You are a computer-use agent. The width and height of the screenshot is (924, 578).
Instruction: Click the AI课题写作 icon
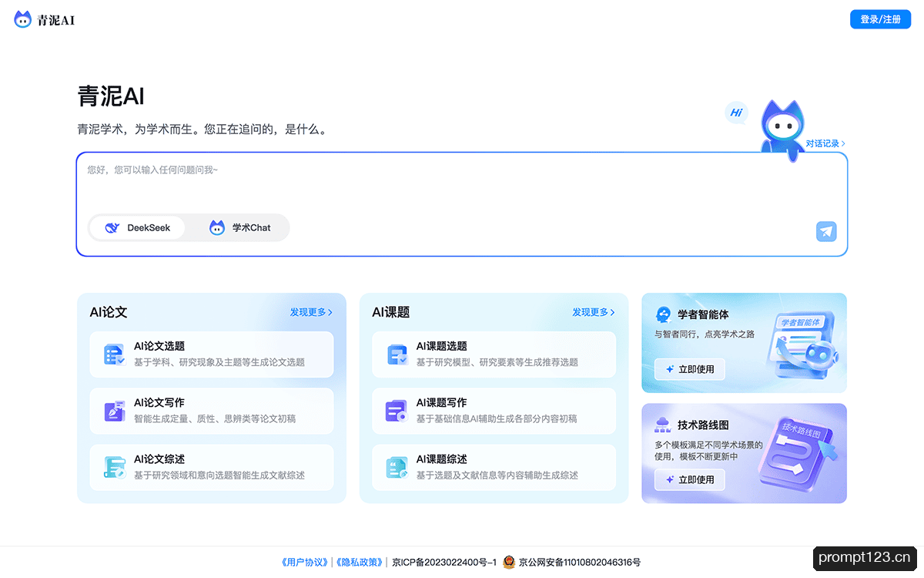click(397, 411)
